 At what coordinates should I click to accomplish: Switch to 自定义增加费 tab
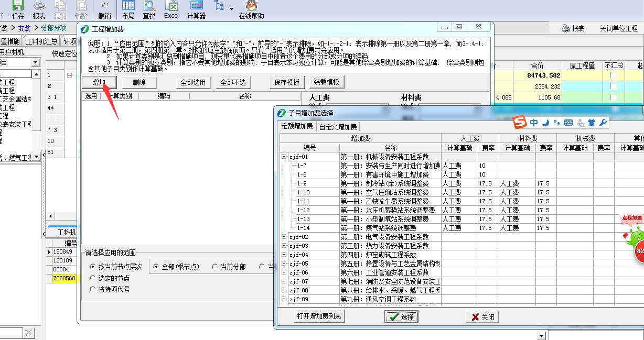(x=338, y=127)
